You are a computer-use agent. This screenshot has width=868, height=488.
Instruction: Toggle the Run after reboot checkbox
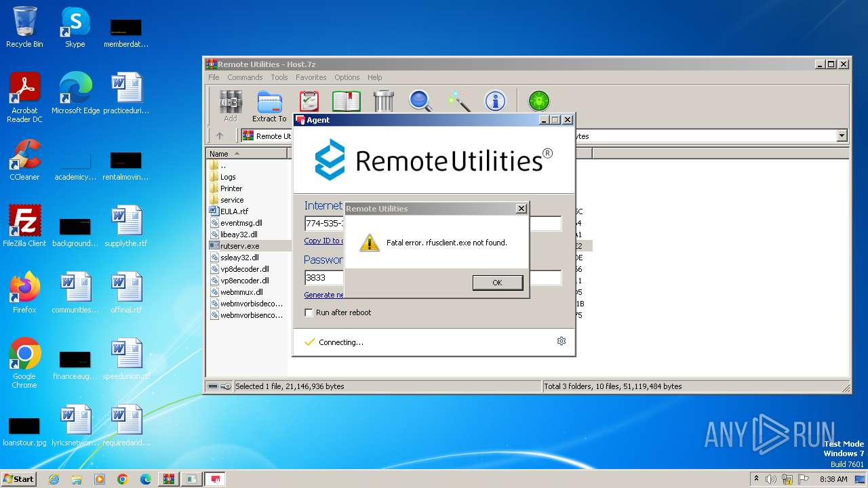tap(309, 312)
